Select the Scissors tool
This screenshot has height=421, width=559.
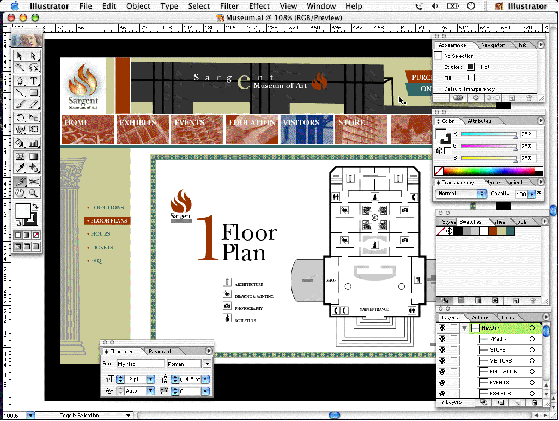[x=34, y=181]
